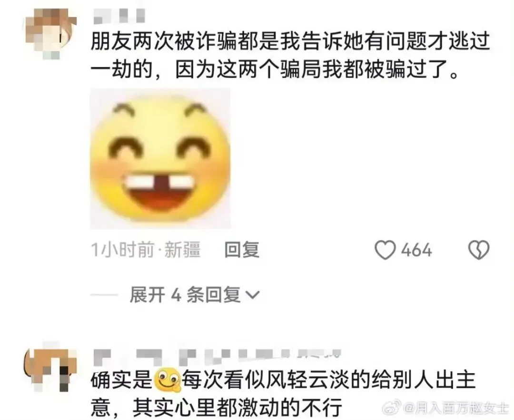The image size is (514, 420).
Task: Click the @月入百万赵女士 watermark text
Action: [x=456, y=408]
